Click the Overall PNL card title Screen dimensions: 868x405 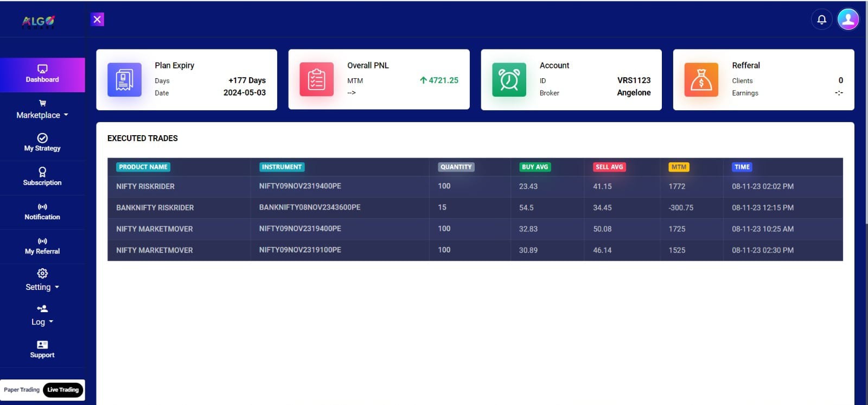pos(368,65)
